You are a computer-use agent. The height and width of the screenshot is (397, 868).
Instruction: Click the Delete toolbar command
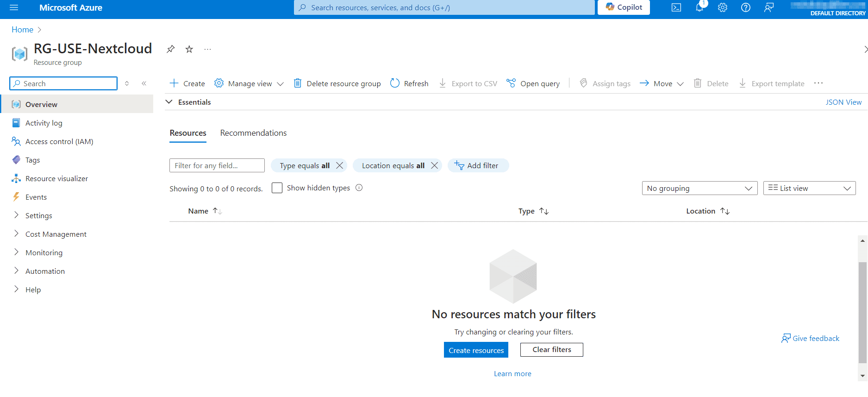coord(711,83)
